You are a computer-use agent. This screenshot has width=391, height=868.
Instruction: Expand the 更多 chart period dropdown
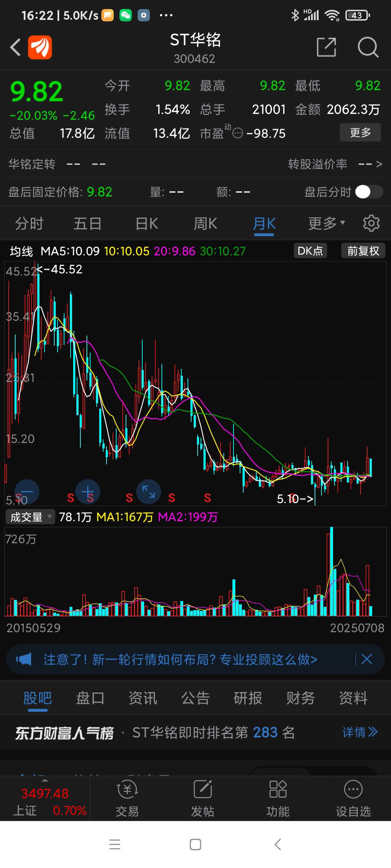pyautogui.click(x=327, y=224)
